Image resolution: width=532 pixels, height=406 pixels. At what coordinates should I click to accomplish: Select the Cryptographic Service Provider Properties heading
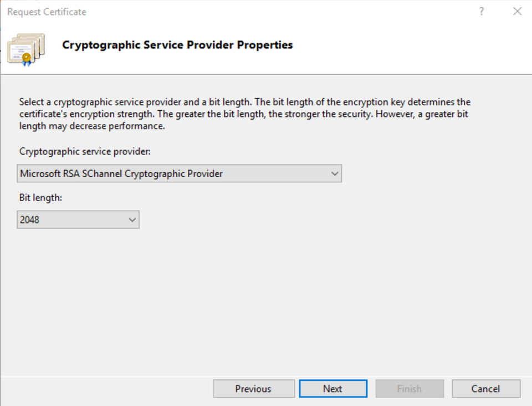[177, 45]
